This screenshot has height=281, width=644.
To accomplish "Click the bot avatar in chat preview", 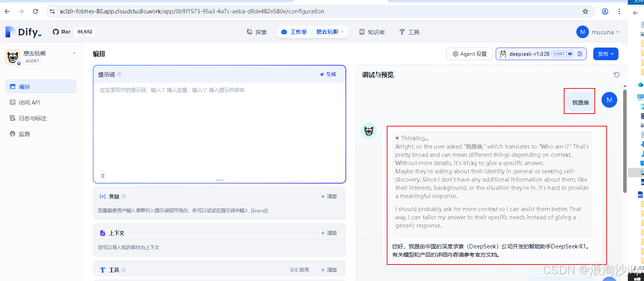I will [369, 131].
